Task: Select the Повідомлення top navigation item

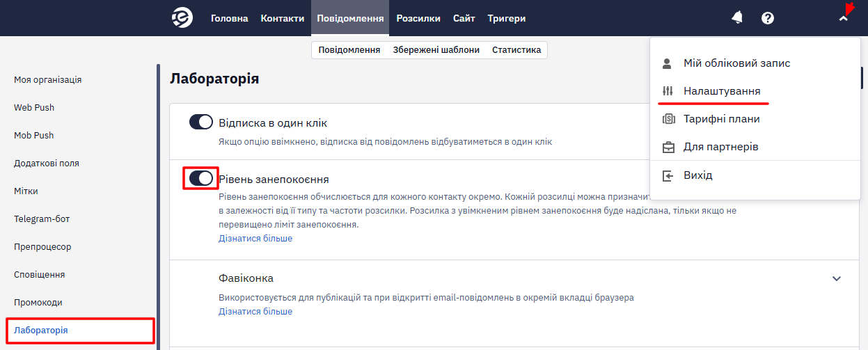Action: [x=350, y=18]
